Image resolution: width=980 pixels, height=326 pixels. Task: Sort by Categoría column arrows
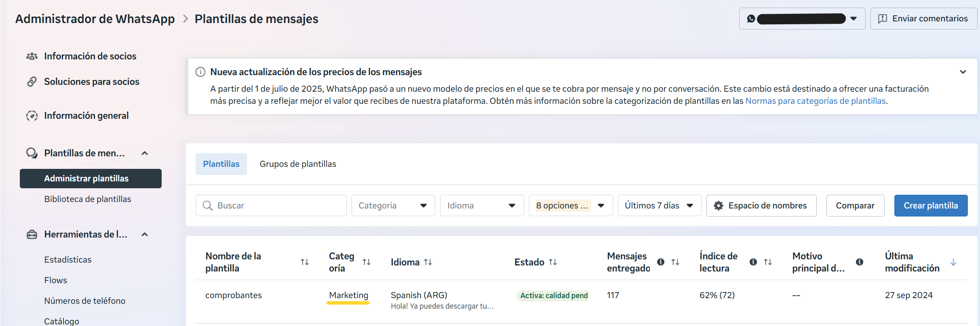pyautogui.click(x=367, y=262)
